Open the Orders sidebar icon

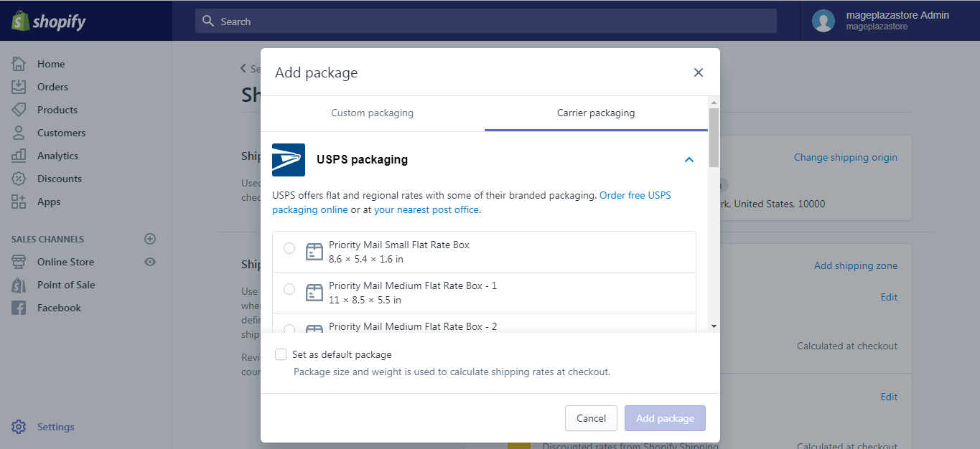tap(19, 87)
